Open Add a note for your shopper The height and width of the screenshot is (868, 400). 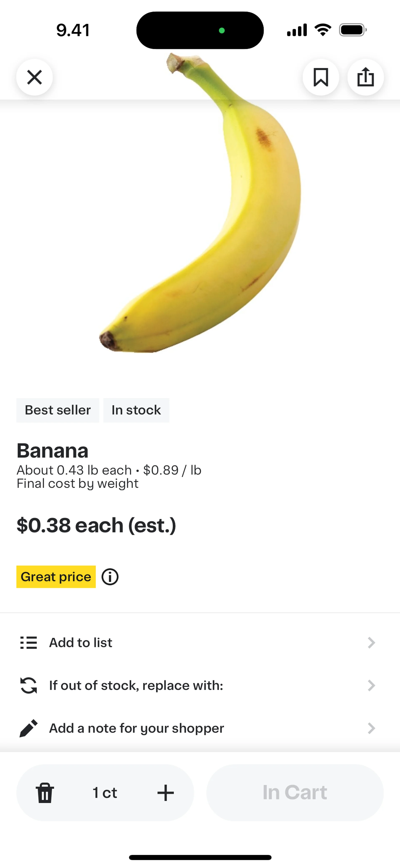tap(136, 728)
